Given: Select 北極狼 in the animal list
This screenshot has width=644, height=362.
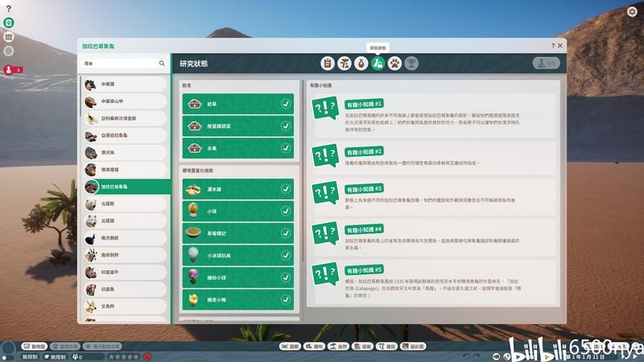Looking at the screenshot, I should (126, 220).
